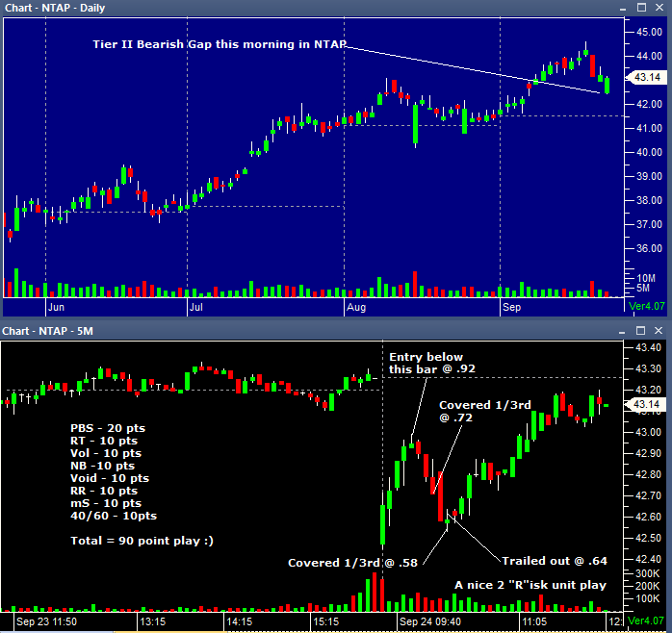This screenshot has width=672, height=633.
Task: Click the 42.90 price label in 5M chart
Action: pos(649,453)
